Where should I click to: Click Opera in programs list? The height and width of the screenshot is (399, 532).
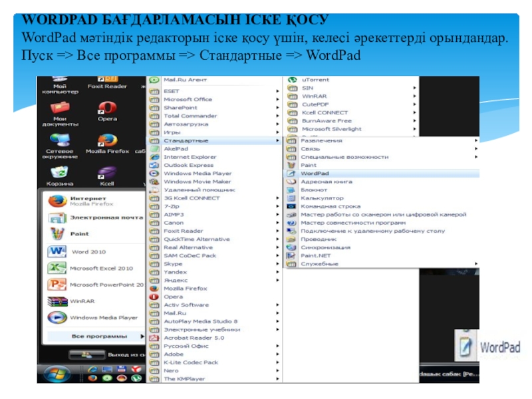(x=214, y=297)
